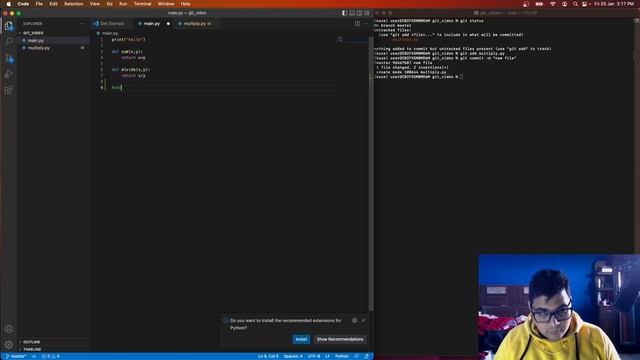This screenshot has width=640, height=360.
Task: Click the master branch status bar item
Action: tap(16, 356)
